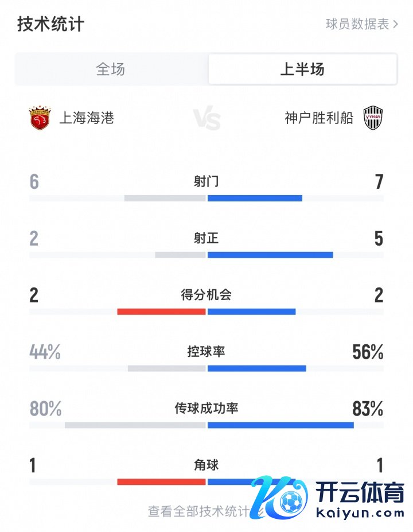This screenshot has height=532, width=413.
Task: Click the Vissel Kobe team crest icon
Action: point(373,118)
